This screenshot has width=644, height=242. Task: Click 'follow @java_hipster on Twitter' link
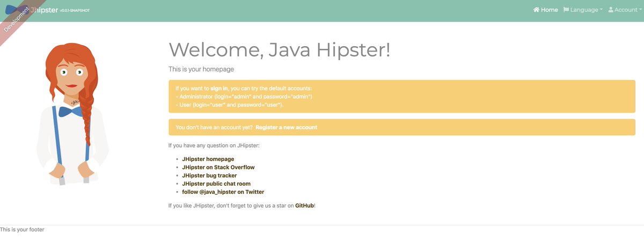pos(223,192)
